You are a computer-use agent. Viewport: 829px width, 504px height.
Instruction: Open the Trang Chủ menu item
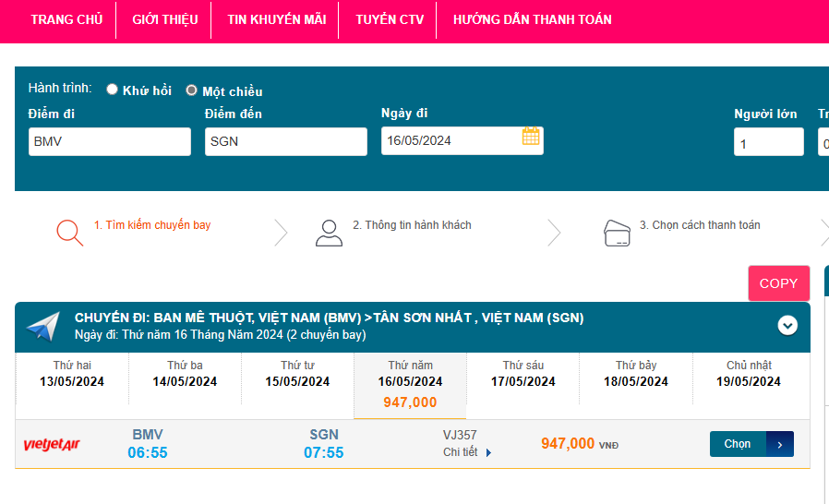[x=66, y=19]
